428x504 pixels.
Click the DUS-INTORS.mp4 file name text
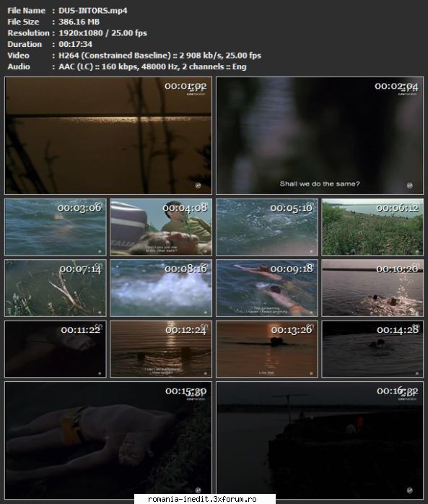93,11
